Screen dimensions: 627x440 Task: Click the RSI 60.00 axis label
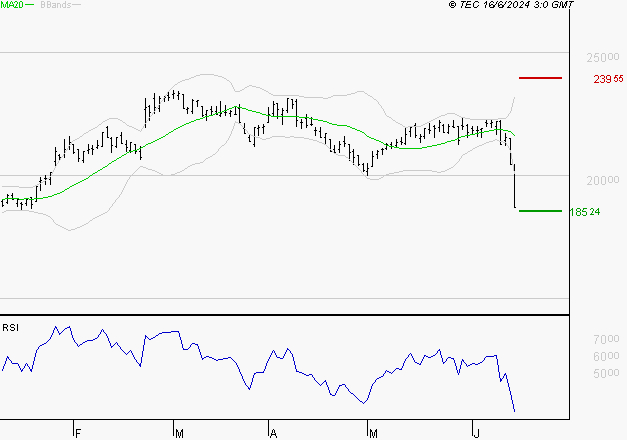[x=606, y=356]
